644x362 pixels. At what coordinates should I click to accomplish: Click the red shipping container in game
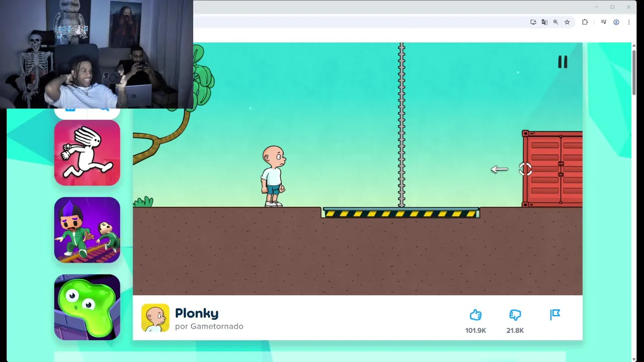[552, 169]
